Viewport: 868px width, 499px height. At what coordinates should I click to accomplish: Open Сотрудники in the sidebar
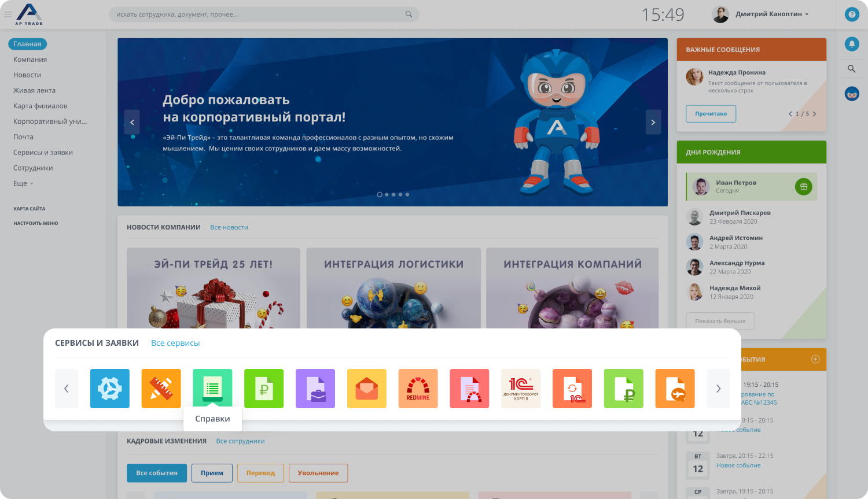click(33, 168)
